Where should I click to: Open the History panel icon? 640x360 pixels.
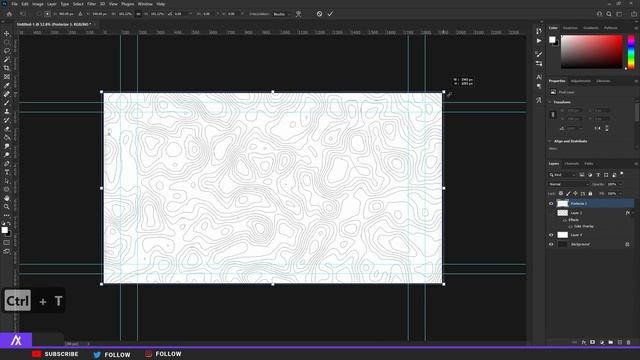coord(539,31)
